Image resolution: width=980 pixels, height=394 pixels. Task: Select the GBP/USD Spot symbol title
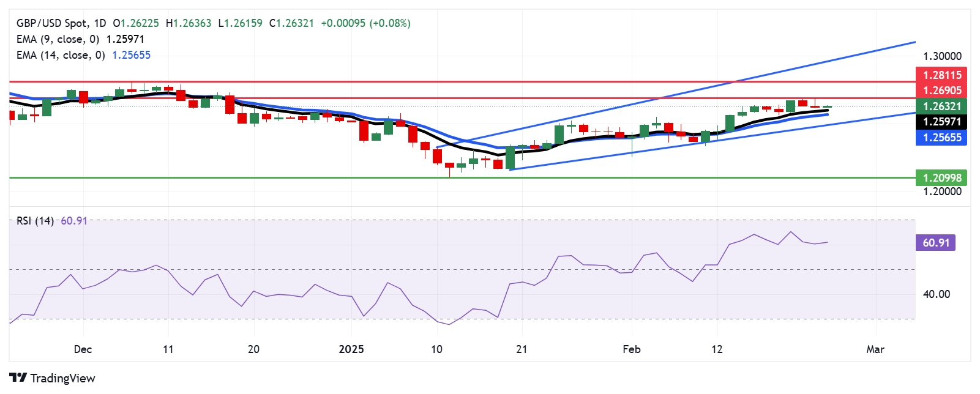[x=61, y=23]
